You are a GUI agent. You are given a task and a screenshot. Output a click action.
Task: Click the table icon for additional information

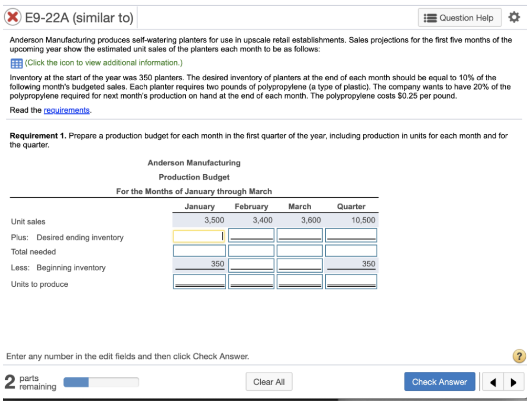click(x=17, y=63)
